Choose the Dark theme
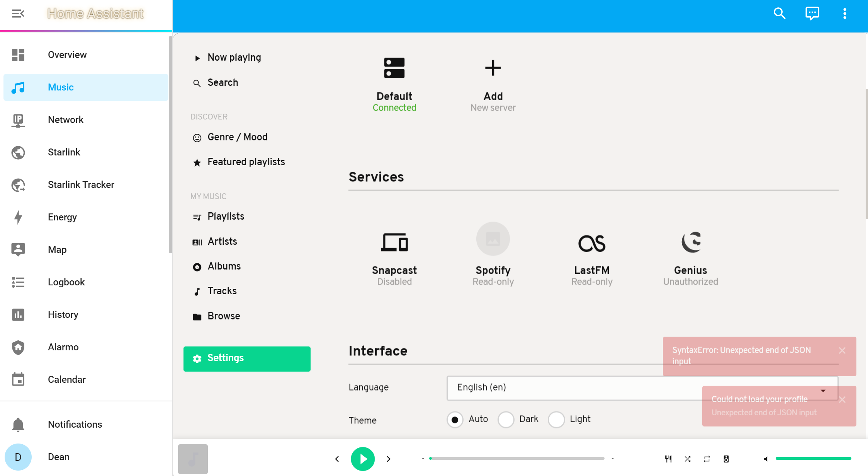The height and width of the screenshot is (476, 868). 506,420
